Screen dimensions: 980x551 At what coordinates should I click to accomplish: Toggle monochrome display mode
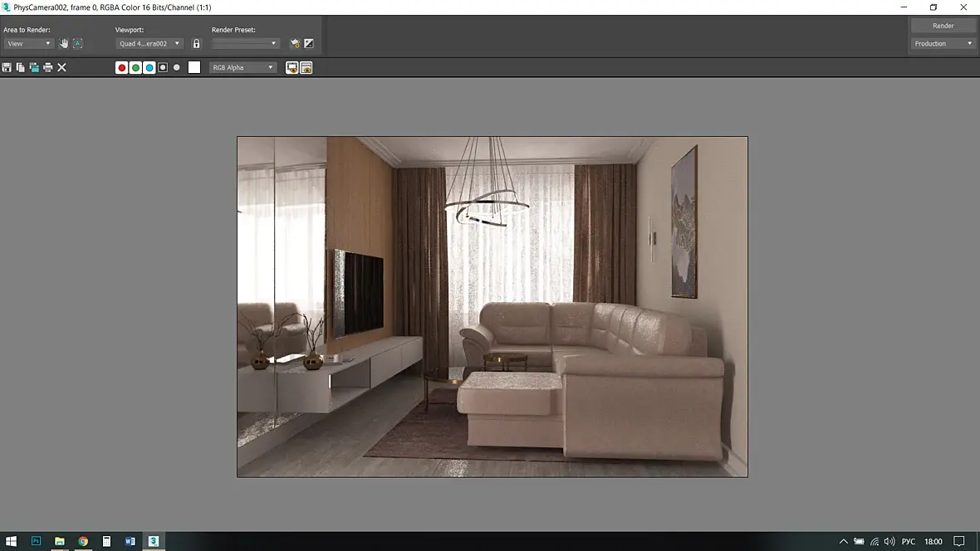point(177,67)
